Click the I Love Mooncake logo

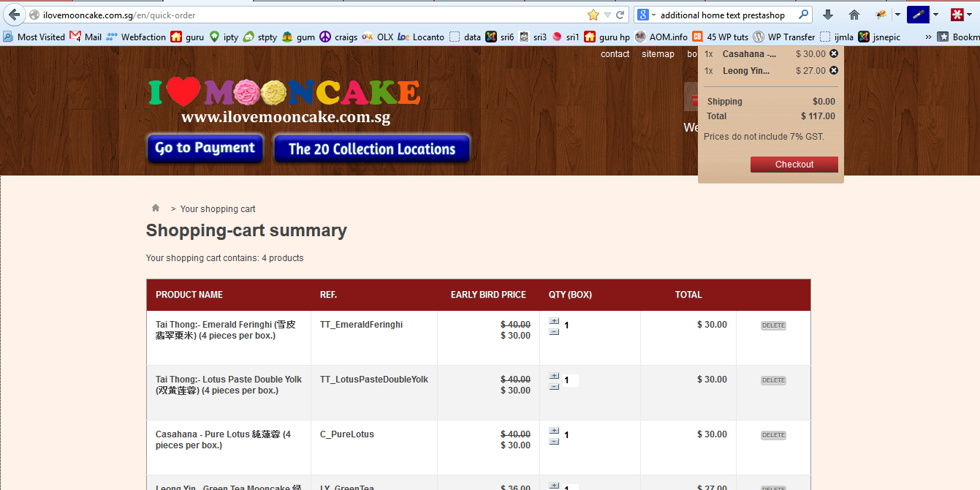284,101
